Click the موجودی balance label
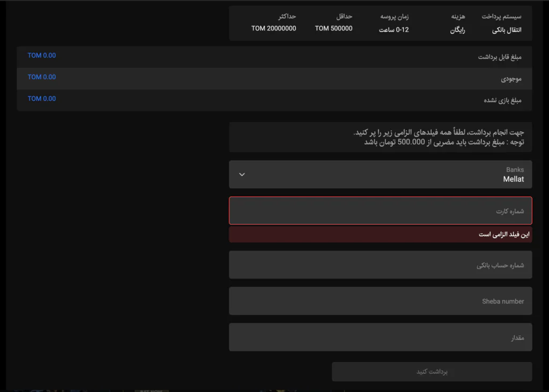The image size is (549, 392). 511,79
